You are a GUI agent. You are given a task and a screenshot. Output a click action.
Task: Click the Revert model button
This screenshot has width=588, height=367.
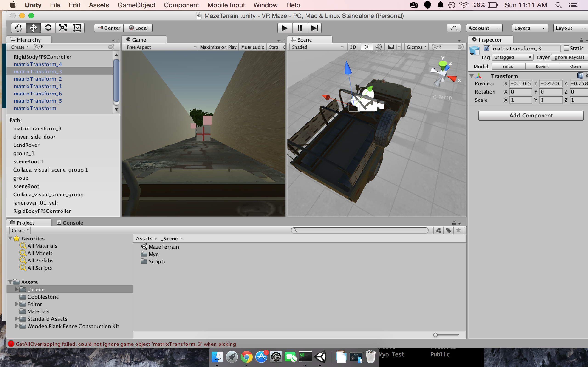[542, 66]
